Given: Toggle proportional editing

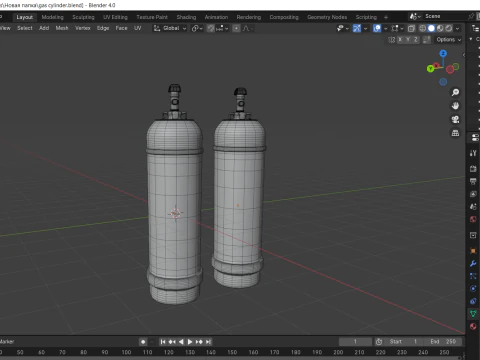Looking at the screenshot, I should click(x=236, y=28).
